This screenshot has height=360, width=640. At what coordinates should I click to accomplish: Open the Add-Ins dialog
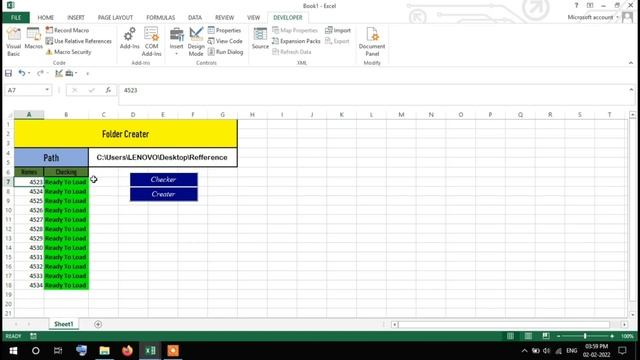point(130,39)
